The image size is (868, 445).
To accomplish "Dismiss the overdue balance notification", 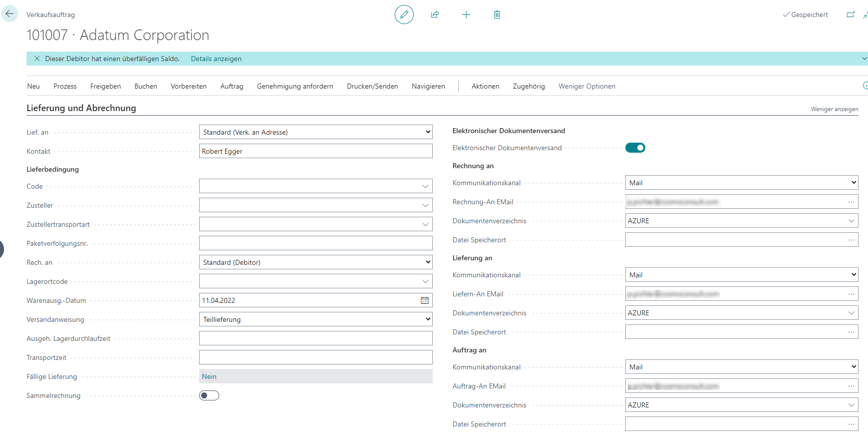I will (x=37, y=59).
